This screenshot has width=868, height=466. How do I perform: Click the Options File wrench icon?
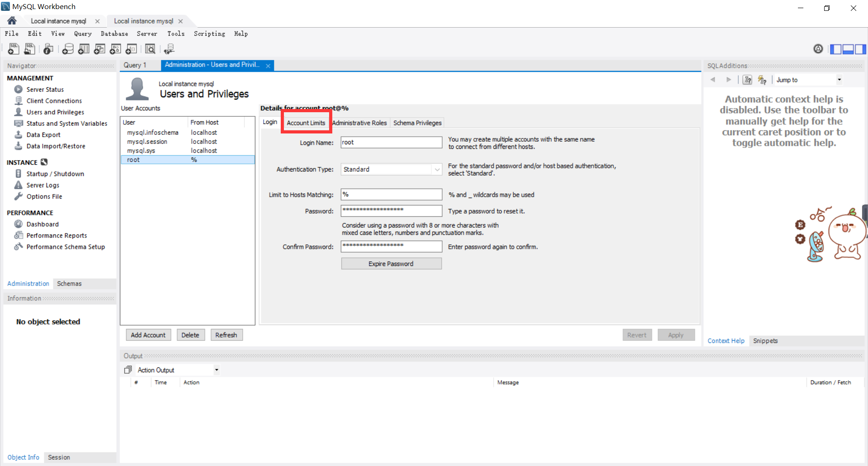(18, 196)
